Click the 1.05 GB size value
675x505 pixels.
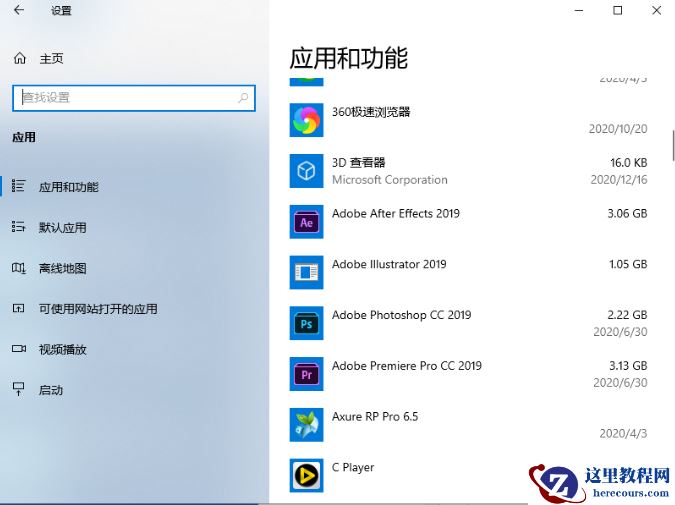tap(628, 264)
